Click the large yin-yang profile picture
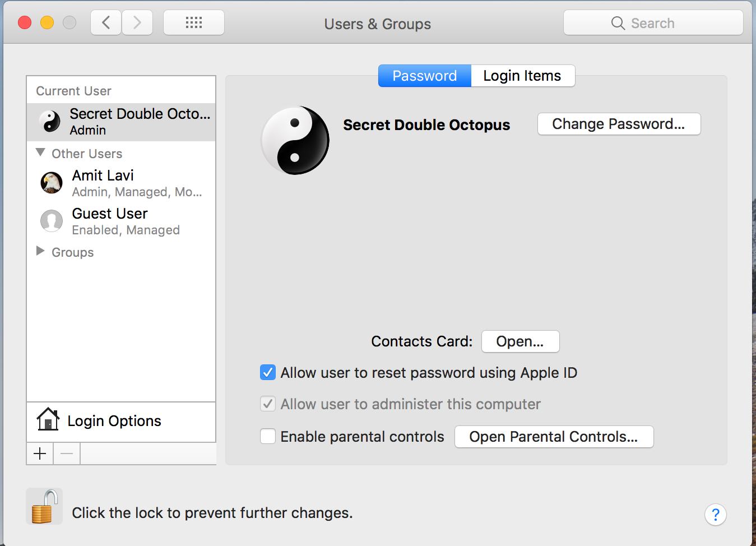The height and width of the screenshot is (546, 756). (x=295, y=140)
